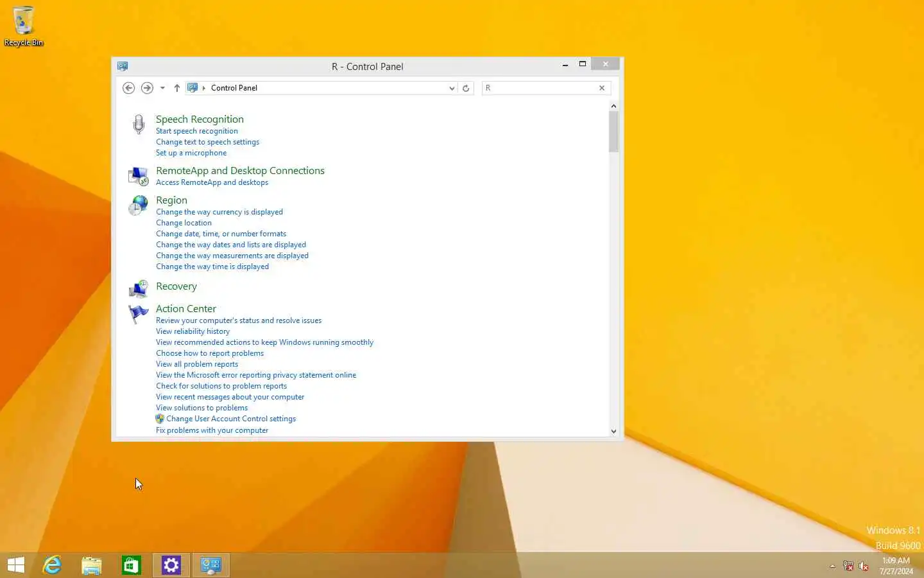Viewport: 924px width, 578px height.
Task: Open the Recycle Bin on the desktop
Action: [x=24, y=26]
